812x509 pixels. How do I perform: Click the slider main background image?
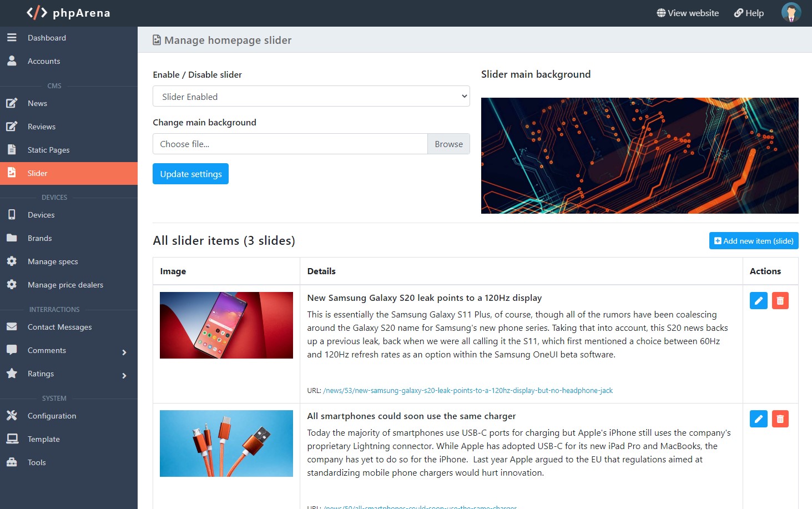pyautogui.click(x=639, y=156)
